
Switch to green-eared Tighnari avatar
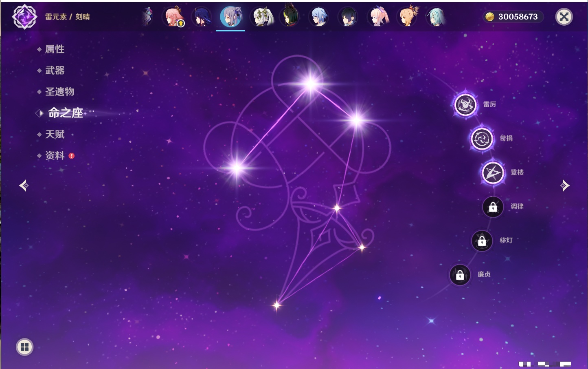pos(290,15)
